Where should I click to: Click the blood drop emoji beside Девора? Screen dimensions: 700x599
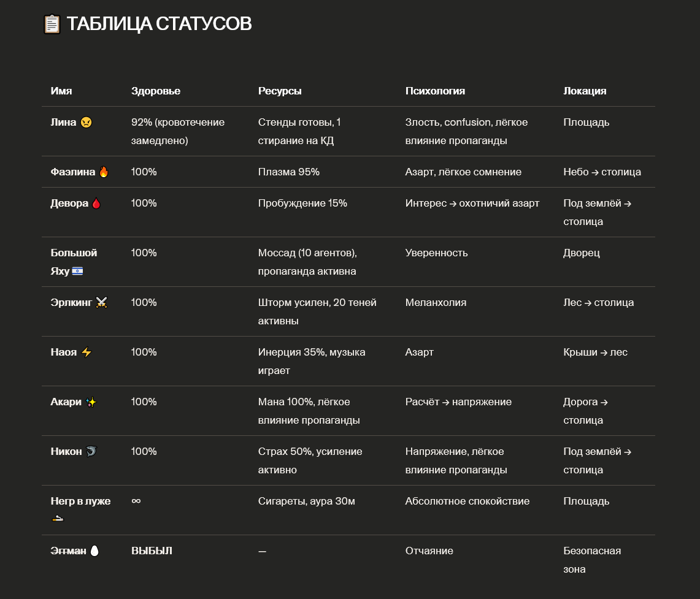pyautogui.click(x=96, y=204)
